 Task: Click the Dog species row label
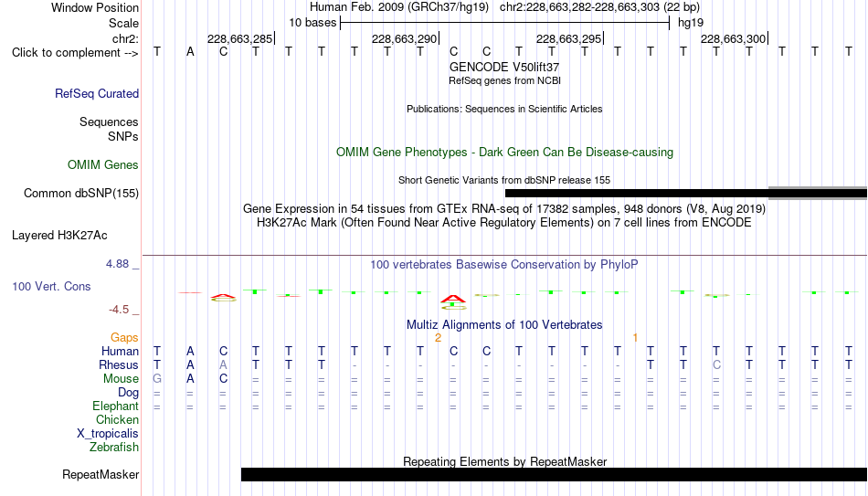[128, 393]
